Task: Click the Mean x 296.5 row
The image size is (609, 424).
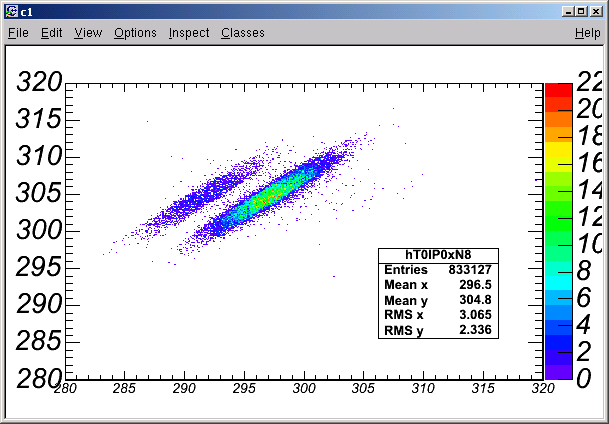Action: tap(438, 285)
